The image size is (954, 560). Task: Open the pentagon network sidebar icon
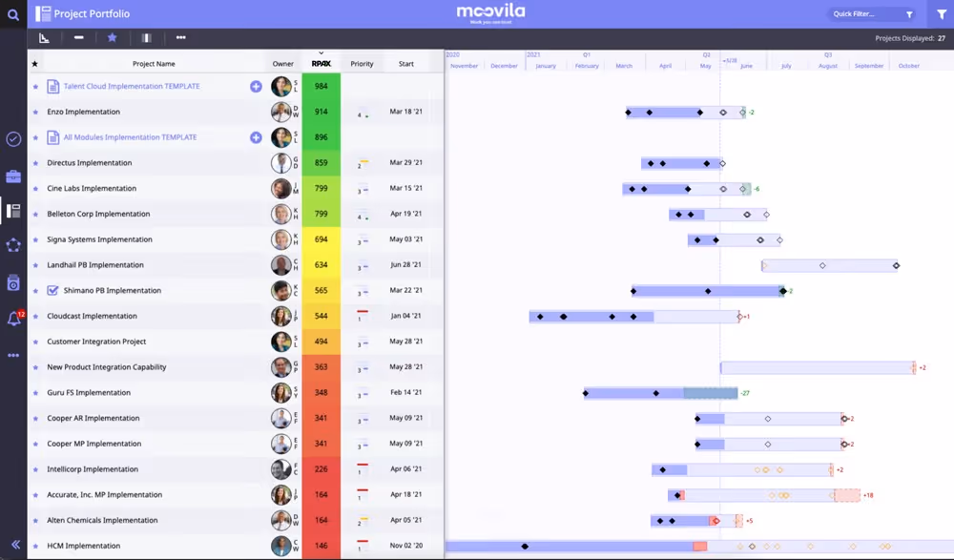pyautogui.click(x=13, y=244)
